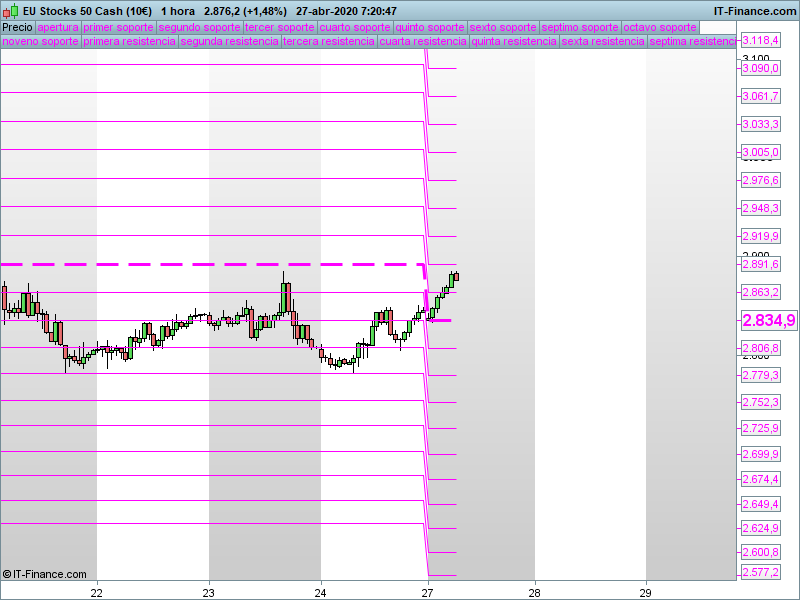Image resolution: width=800 pixels, height=600 pixels.
Task: Click the noveno soporte label
Action: (39, 41)
